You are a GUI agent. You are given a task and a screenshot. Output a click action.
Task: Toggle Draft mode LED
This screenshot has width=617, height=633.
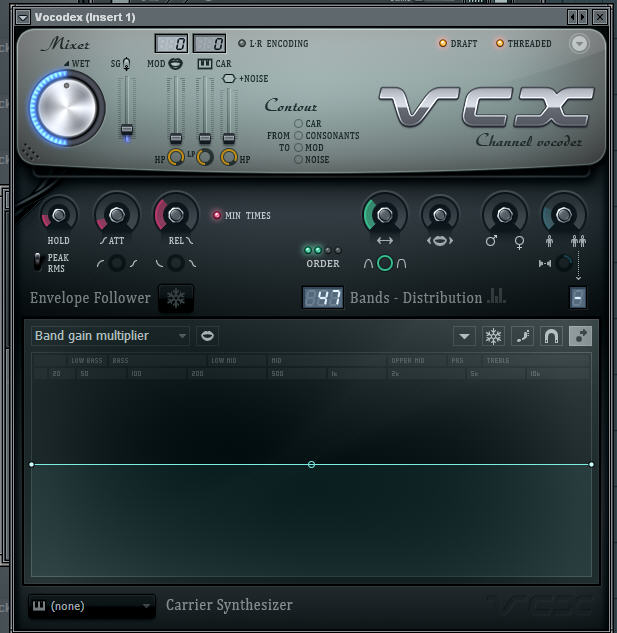click(443, 43)
